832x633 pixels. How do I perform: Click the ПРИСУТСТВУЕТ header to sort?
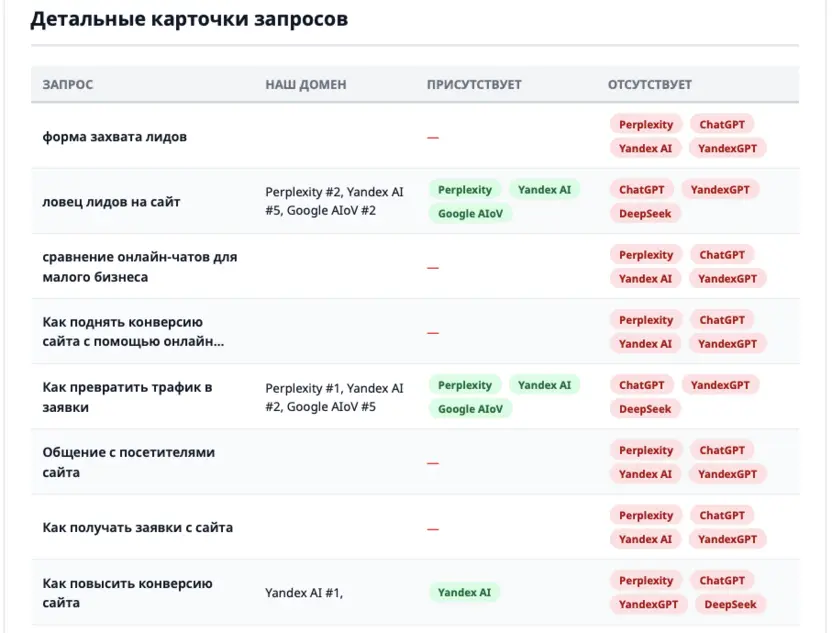(472, 85)
